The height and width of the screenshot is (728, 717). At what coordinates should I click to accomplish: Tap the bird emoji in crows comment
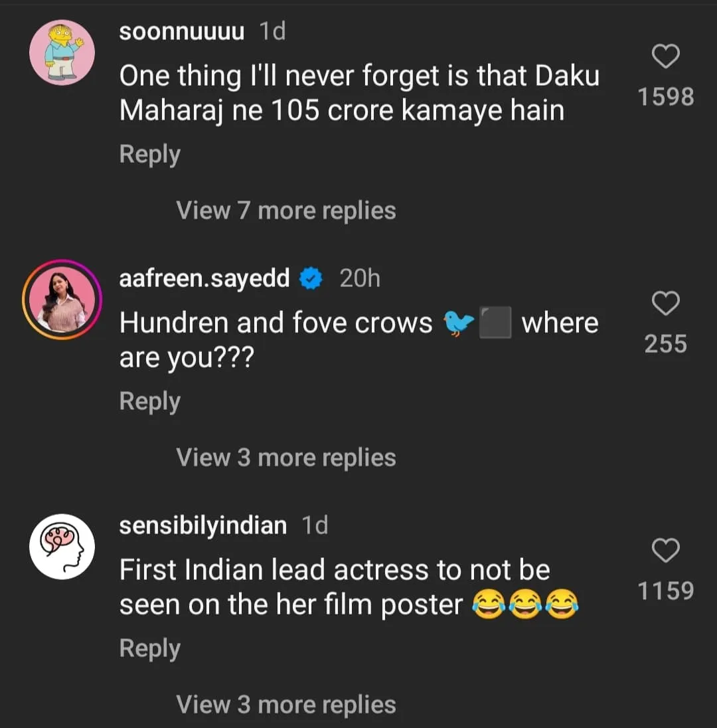459,323
